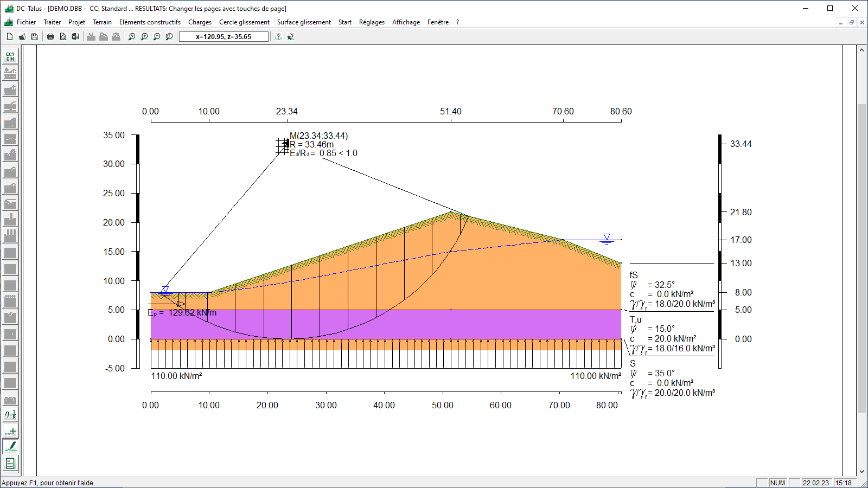Click the NUM indicator in status bar
The height and width of the screenshot is (488, 868).
coord(777,483)
